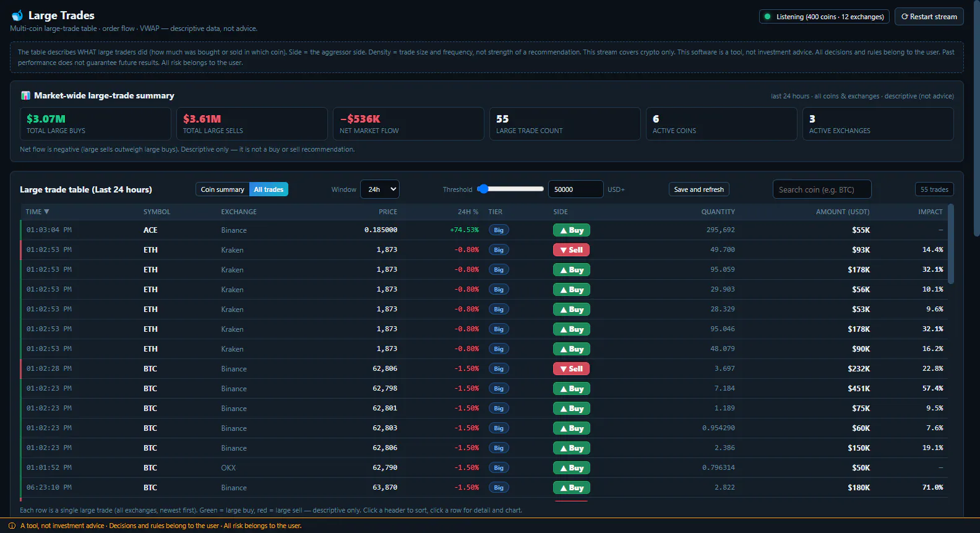Viewport: 980px width, 533px height.
Task: Click the Sell badge in the ETH $93K row
Action: click(571, 250)
